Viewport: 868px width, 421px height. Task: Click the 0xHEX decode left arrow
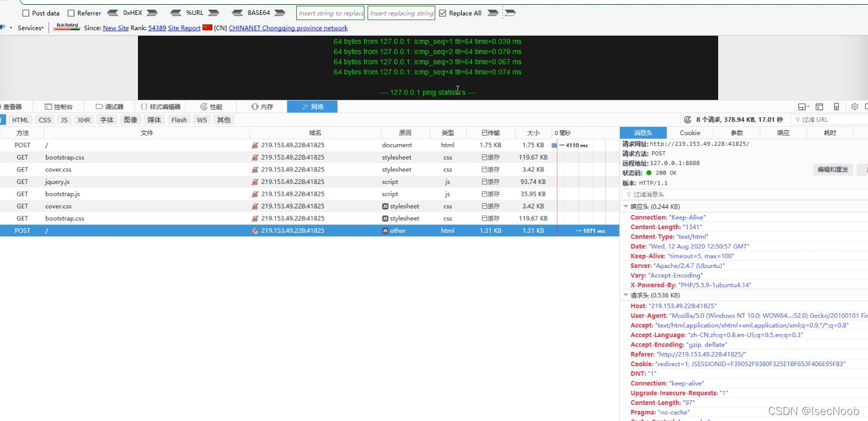point(112,13)
